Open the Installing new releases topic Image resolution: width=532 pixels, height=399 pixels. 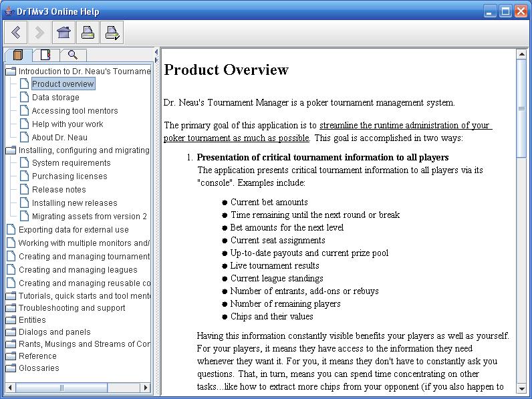75,203
